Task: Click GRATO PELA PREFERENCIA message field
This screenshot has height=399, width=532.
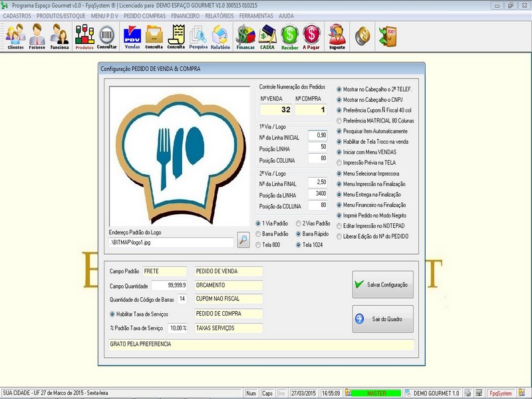Action: click(261, 344)
